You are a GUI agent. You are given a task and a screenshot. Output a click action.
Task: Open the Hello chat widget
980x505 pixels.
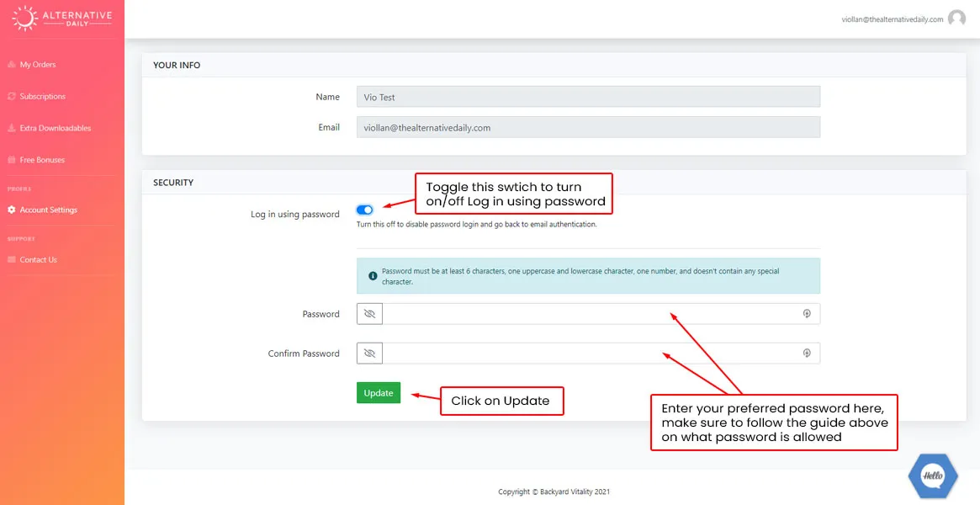tap(933, 476)
